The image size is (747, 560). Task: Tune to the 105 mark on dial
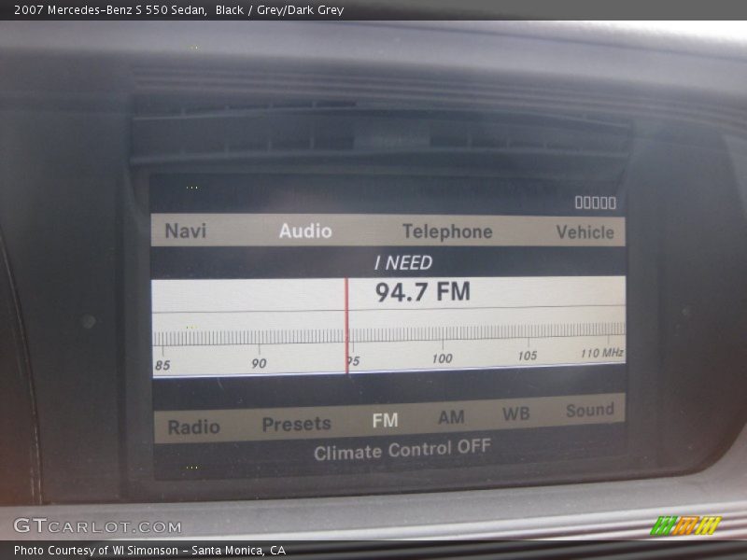coord(528,356)
